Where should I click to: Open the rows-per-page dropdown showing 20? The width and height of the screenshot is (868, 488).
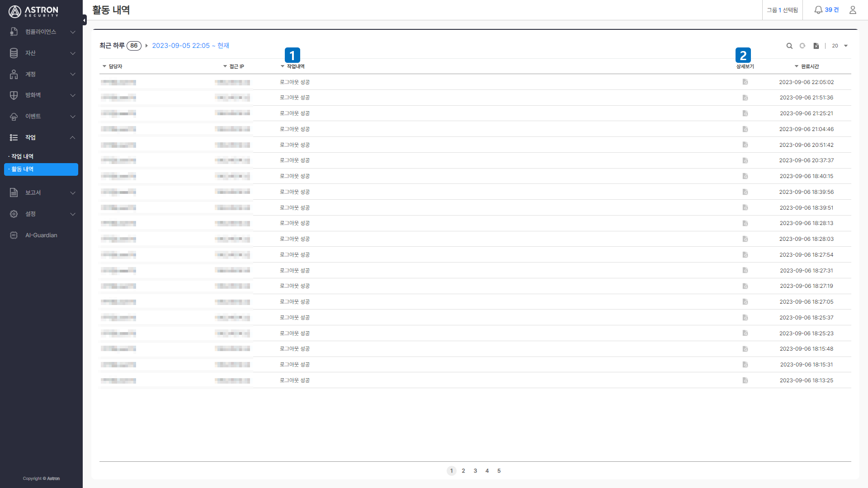(840, 46)
